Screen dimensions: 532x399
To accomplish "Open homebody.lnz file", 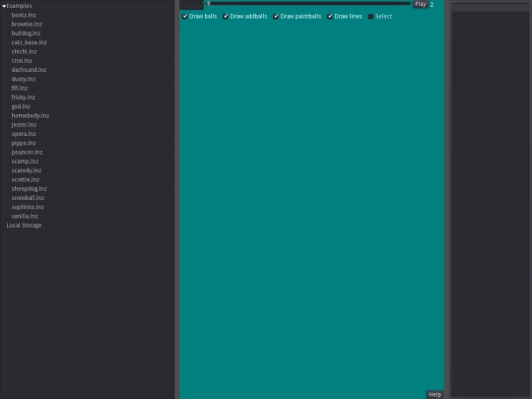I will point(31,115).
